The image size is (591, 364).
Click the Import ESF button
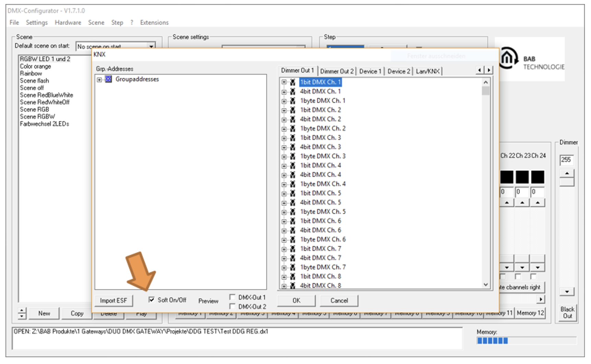pos(114,301)
